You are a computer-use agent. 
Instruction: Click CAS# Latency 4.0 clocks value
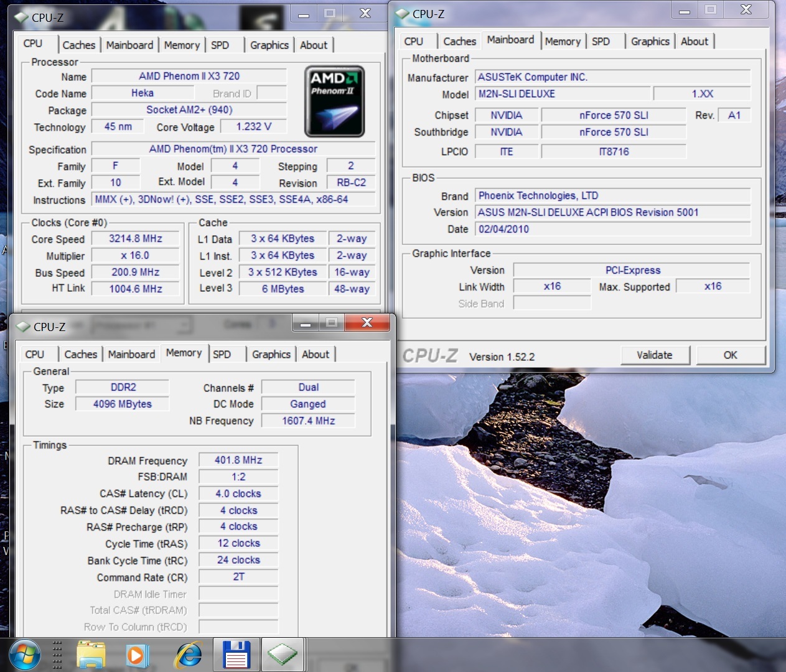[x=238, y=493]
